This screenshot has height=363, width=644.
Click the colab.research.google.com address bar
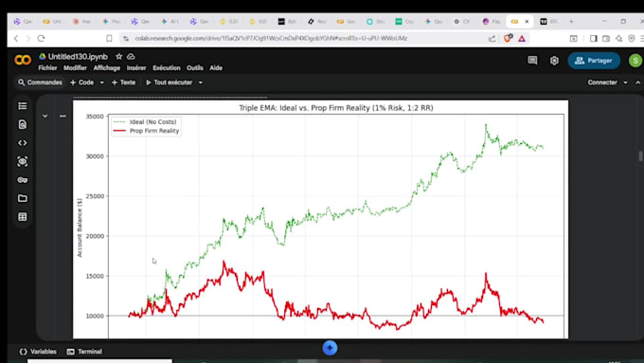[x=271, y=38]
